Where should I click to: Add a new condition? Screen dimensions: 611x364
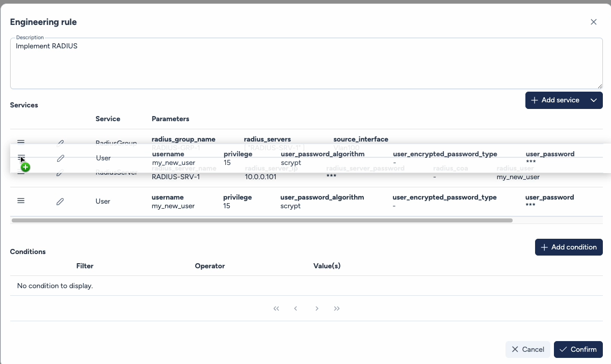tap(569, 247)
